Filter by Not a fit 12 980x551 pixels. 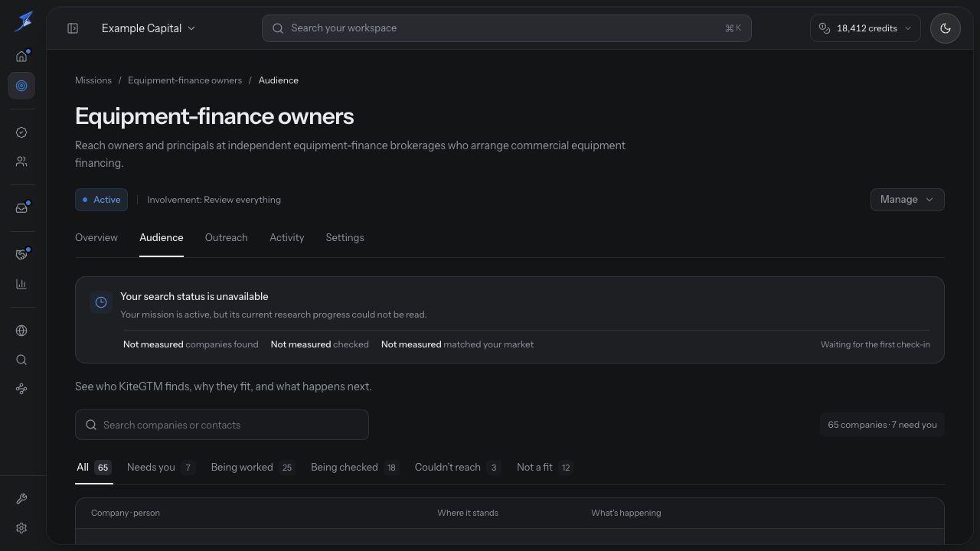tap(544, 468)
